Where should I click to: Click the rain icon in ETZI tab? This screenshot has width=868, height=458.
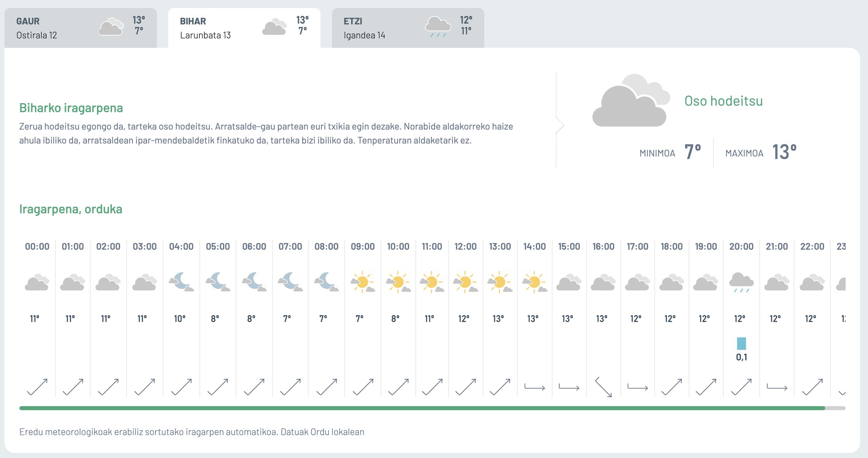438,27
